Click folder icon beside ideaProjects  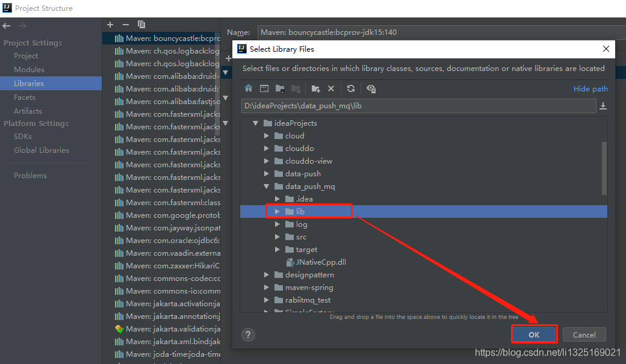pyautogui.click(x=267, y=123)
